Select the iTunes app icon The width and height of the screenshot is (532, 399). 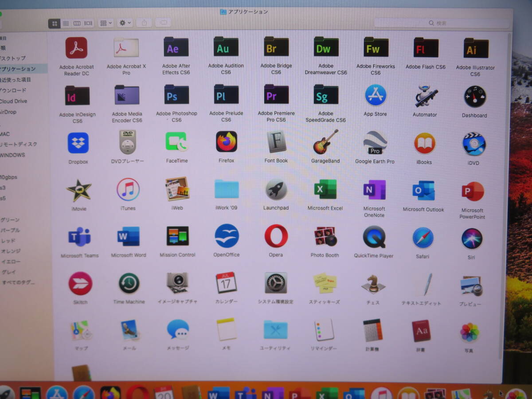coord(128,190)
